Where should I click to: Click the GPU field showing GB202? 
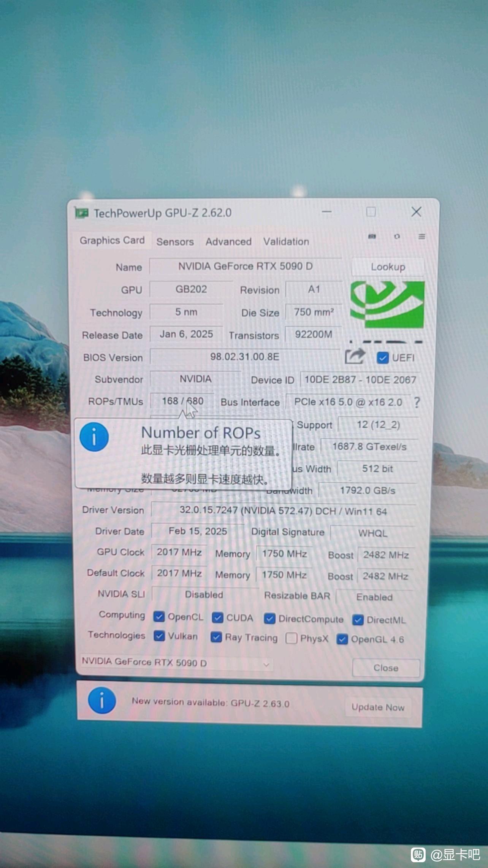pyautogui.click(x=191, y=289)
